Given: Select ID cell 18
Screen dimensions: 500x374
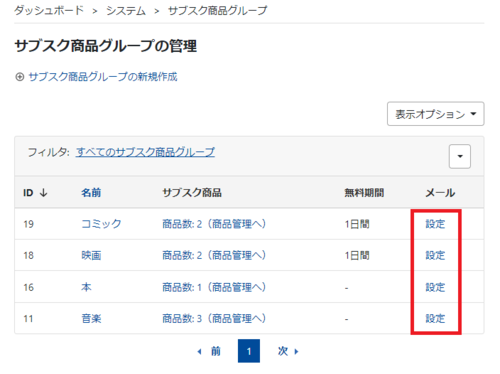Looking at the screenshot, I should pos(28,256).
